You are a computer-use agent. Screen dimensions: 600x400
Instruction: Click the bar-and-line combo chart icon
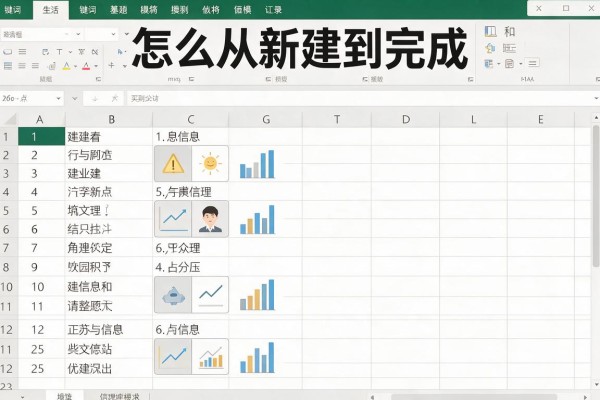coord(210,357)
